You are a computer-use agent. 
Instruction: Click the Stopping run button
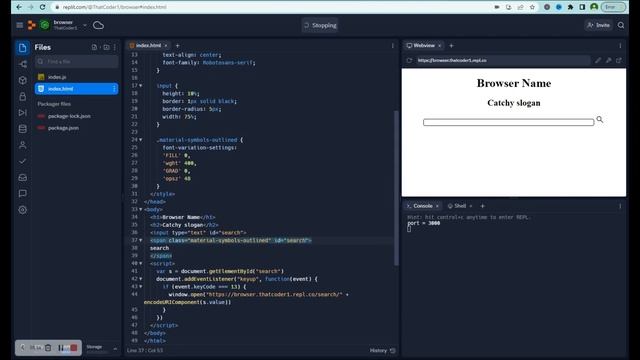[x=320, y=25]
